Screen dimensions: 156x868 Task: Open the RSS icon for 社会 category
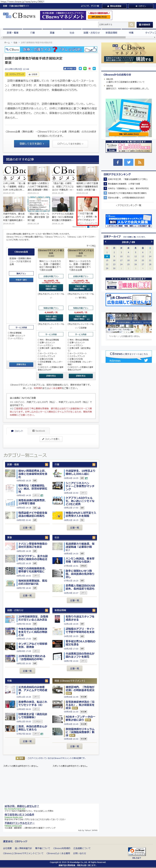pyautogui.click(x=94, y=538)
